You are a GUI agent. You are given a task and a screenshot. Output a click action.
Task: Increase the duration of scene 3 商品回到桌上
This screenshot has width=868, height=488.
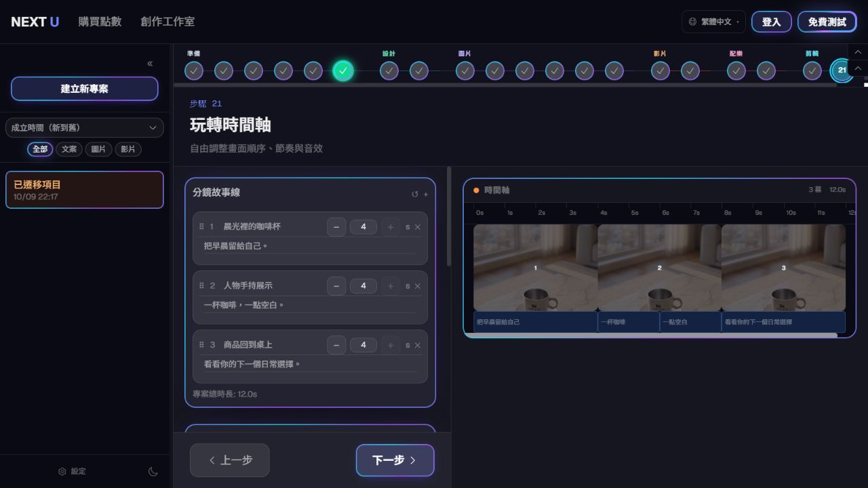tap(391, 345)
